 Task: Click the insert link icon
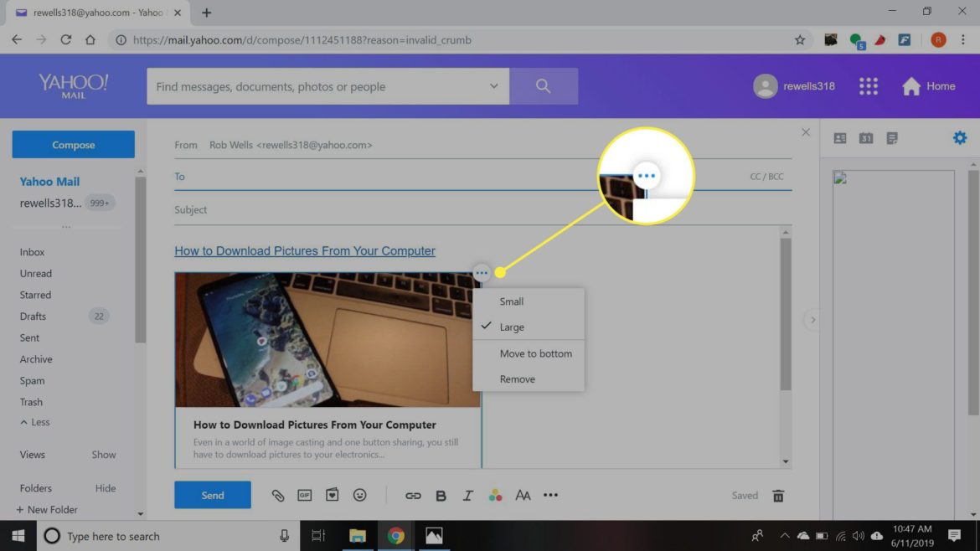(x=413, y=496)
